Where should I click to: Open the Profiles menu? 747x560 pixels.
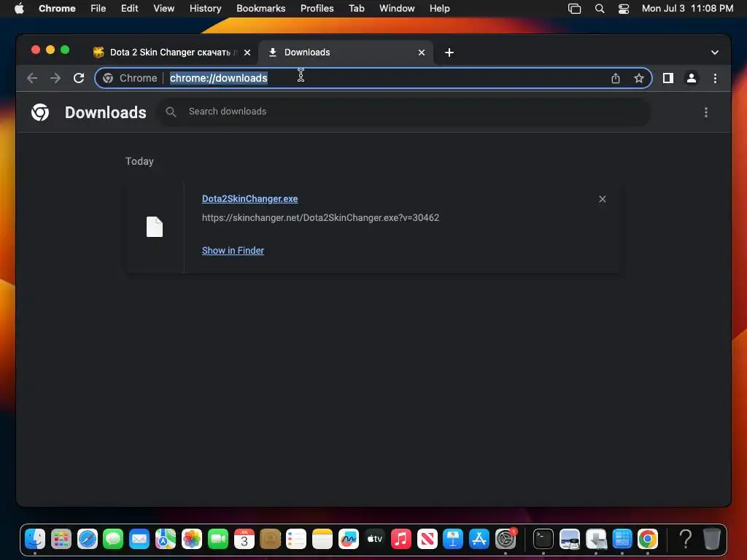pos(317,8)
